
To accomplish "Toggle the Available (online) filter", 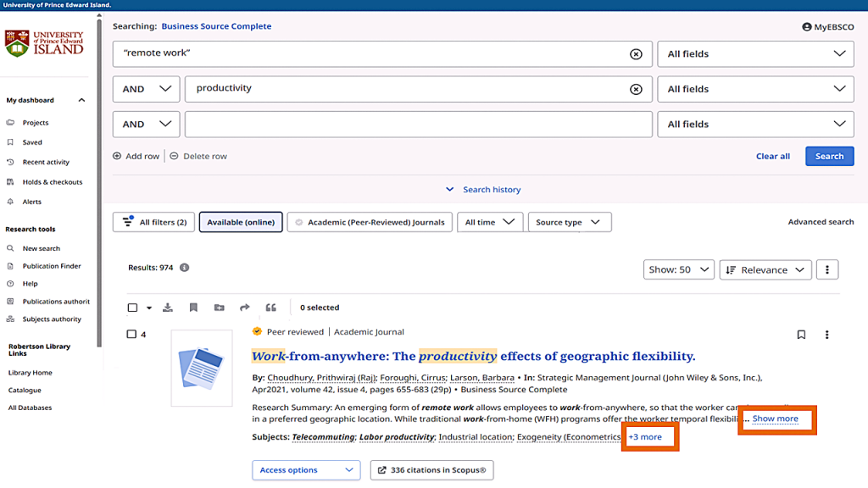I will coord(241,222).
